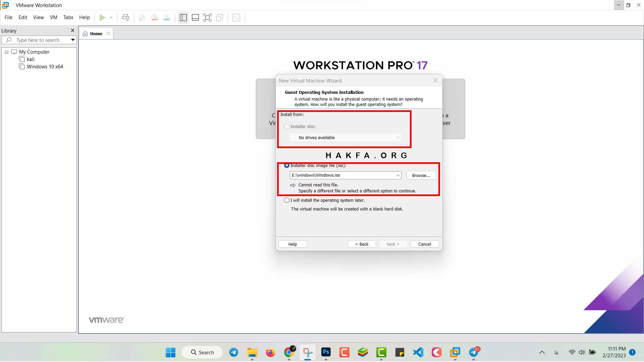Open Snipping Tool in the taskbar
The image size is (644, 362).
pyautogui.click(x=308, y=352)
